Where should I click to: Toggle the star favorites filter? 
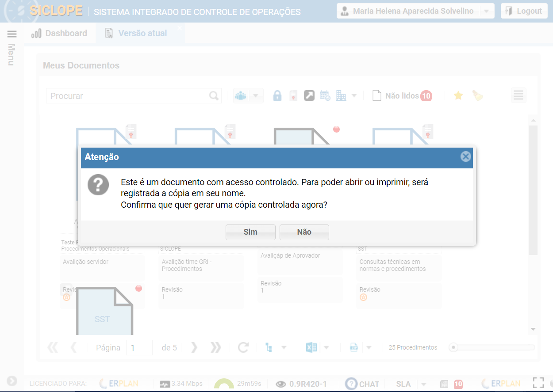point(458,95)
